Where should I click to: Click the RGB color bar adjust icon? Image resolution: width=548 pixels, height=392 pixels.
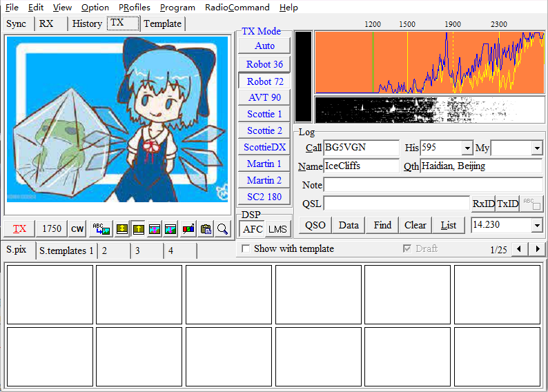click(188, 229)
